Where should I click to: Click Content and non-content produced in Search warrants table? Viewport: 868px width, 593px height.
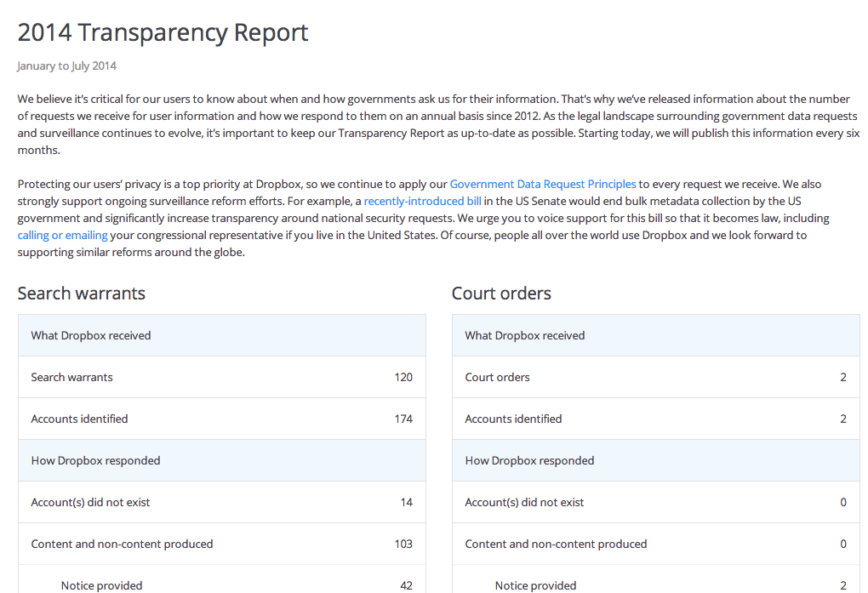(x=122, y=545)
